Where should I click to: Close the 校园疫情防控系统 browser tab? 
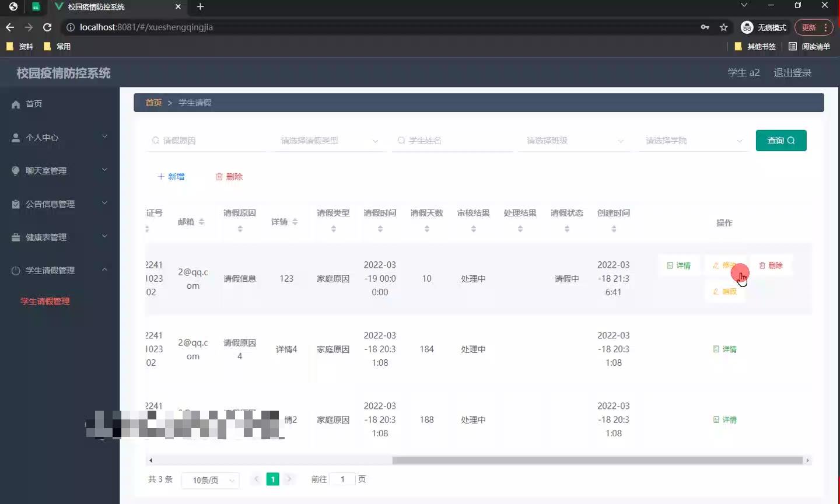coord(178,6)
